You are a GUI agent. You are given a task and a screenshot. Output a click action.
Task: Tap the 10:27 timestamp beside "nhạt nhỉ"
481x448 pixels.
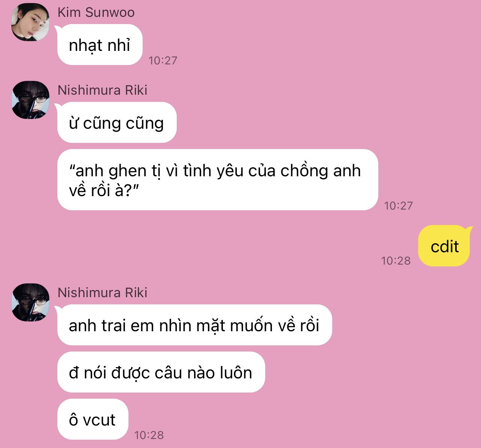coord(163,60)
